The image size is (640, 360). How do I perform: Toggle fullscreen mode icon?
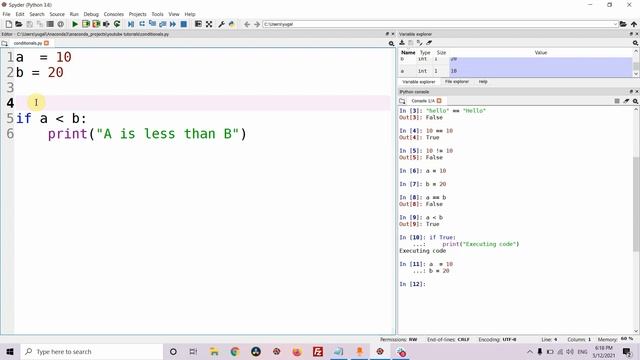point(209,24)
